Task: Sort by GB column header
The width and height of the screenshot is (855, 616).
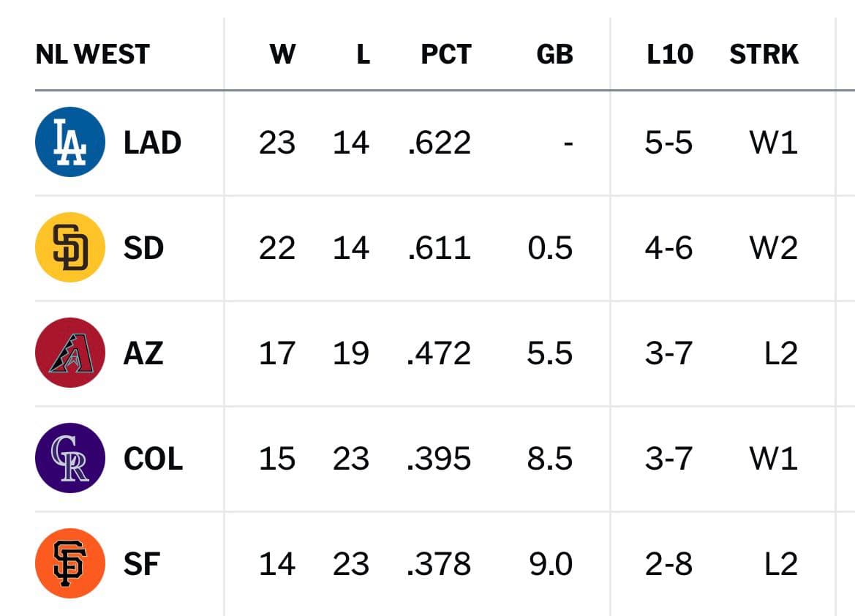Action: (554, 54)
